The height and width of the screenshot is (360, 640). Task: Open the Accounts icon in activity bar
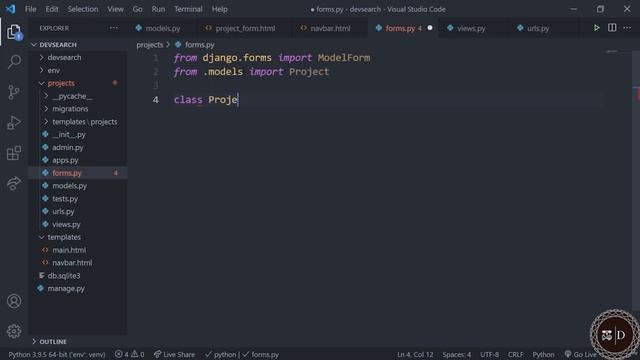(x=14, y=301)
